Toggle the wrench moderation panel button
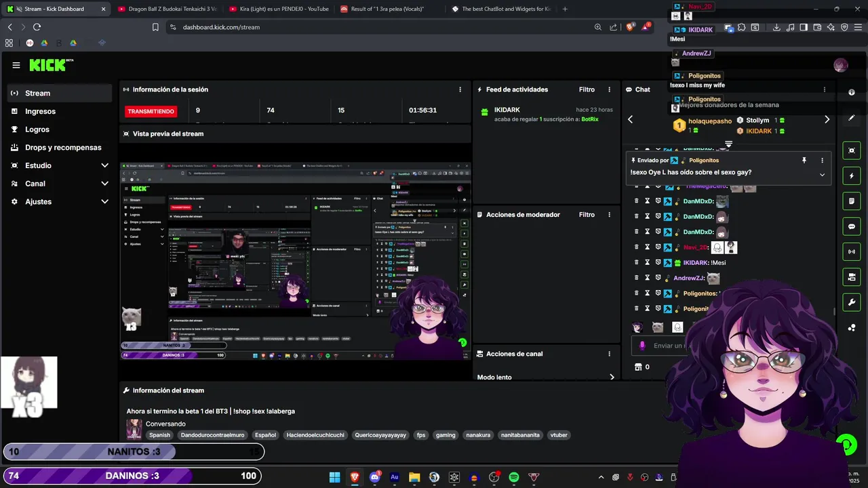 point(852,302)
